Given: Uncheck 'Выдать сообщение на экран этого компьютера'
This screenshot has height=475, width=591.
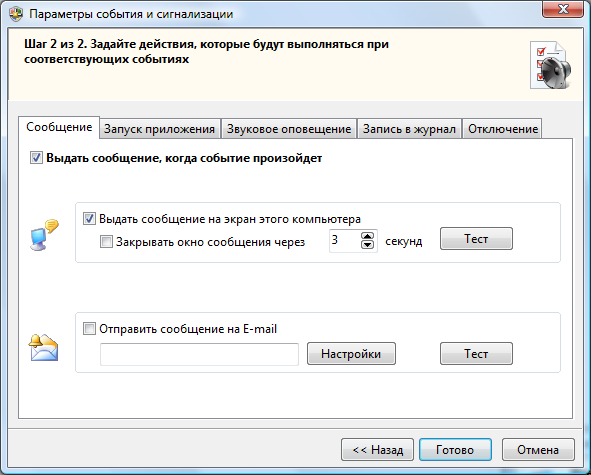Looking at the screenshot, I should coord(89,219).
